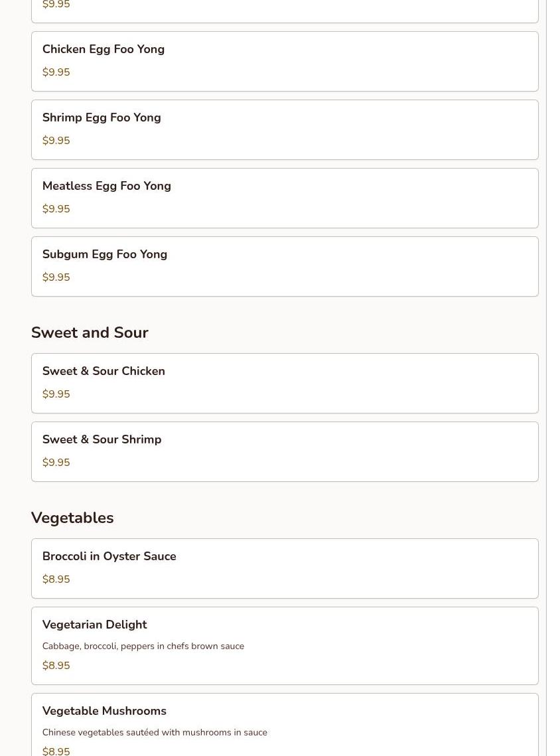Open the Sweet & Sour Chicken item
Screen dimensions: 560x756
coord(104,371)
